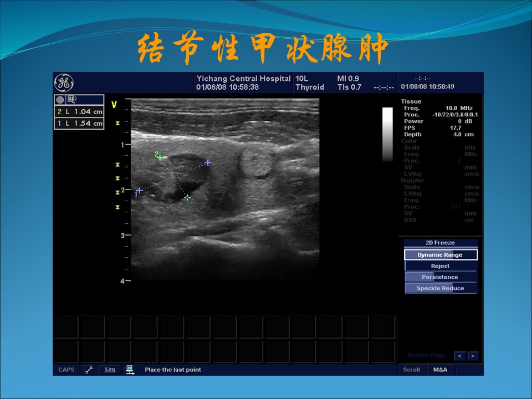
Task: Click the 'MI 0.9' value
Action: click(x=348, y=78)
